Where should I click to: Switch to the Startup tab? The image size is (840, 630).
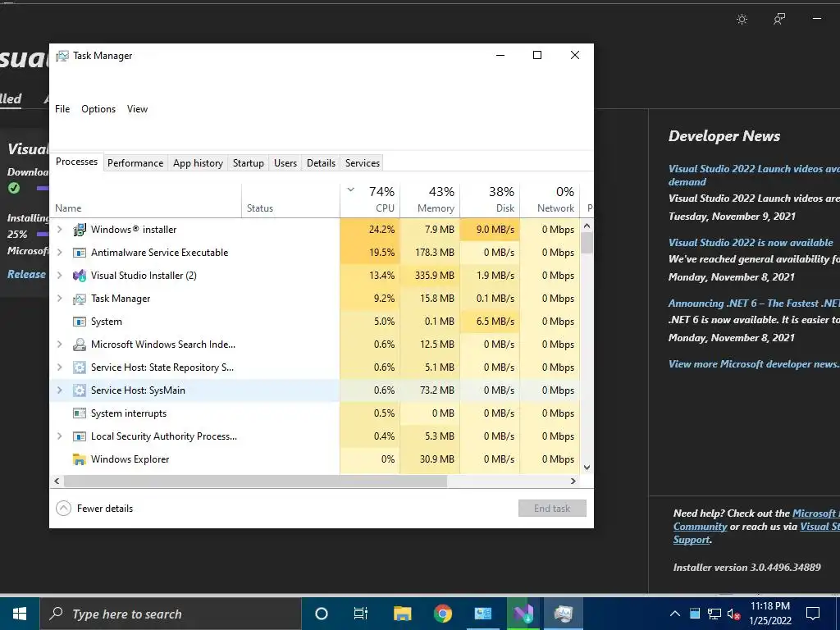(x=248, y=163)
